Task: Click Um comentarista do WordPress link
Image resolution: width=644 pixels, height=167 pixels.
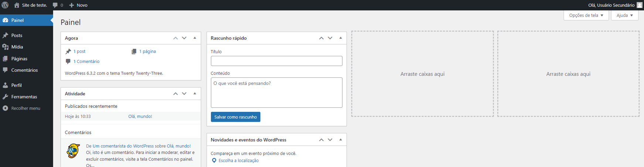Action: (x=123, y=146)
